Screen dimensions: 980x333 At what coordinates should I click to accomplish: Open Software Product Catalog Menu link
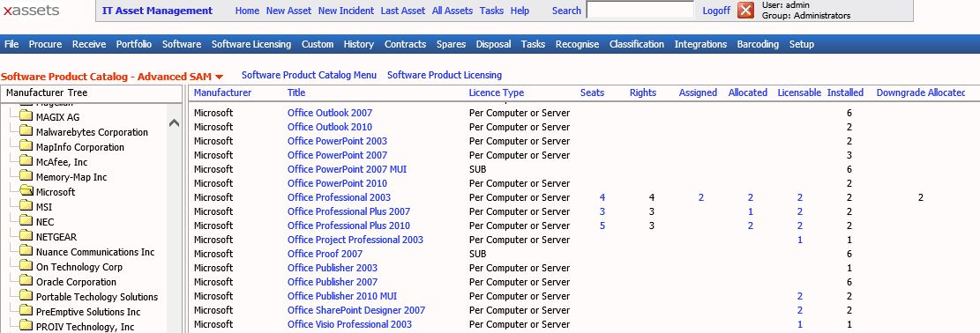(x=309, y=75)
